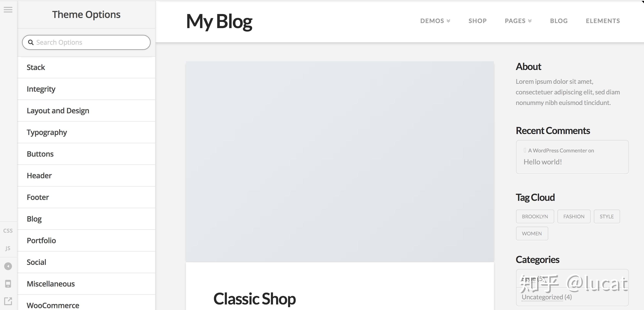Open the hamburger menu icon
The image size is (644, 310).
click(x=8, y=10)
